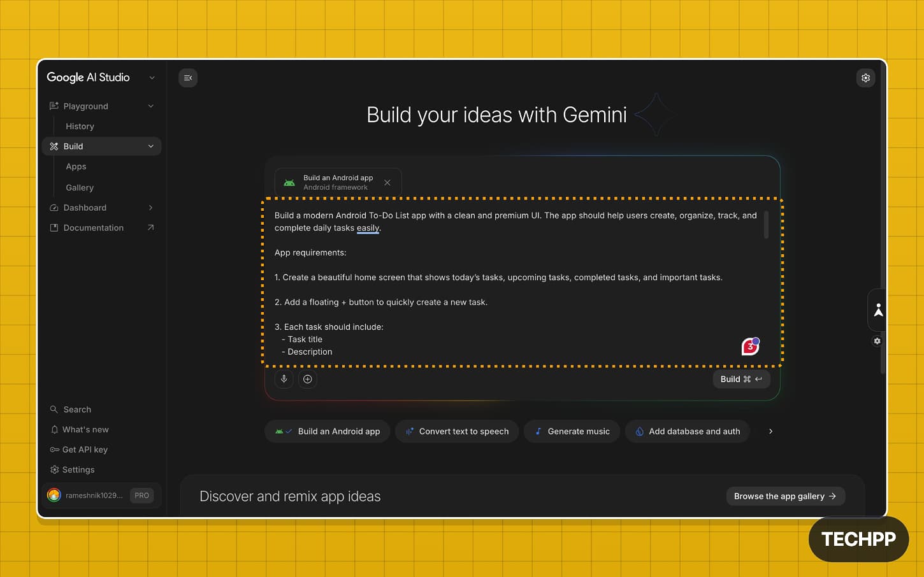
Task: Click the small gear below side widget
Action: [x=877, y=341]
